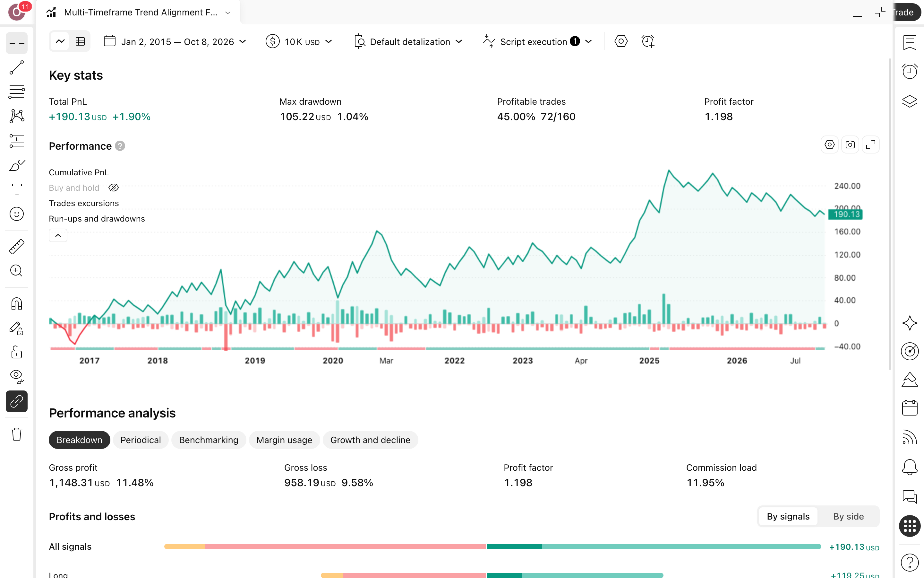This screenshot has height=578, width=924.
Task: Open the 10K USD capital dropdown
Action: (299, 42)
